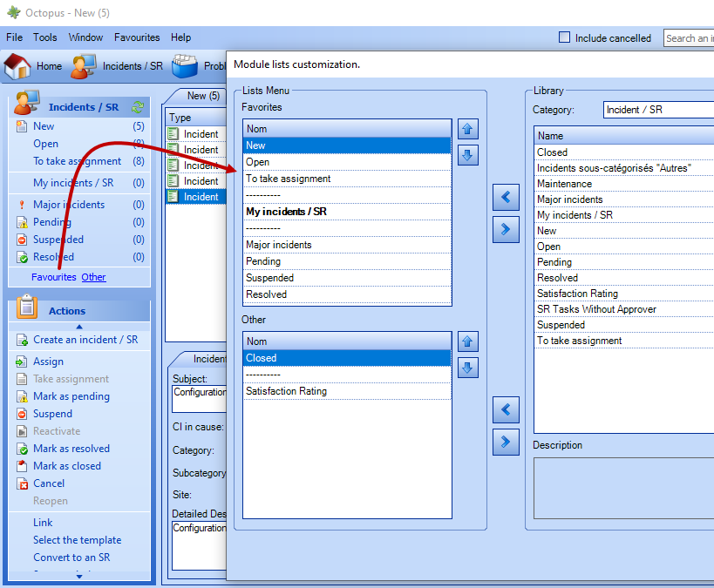Select the highlighted Incident row in grid
Viewport: 714px width, 588px height.
point(196,197)
